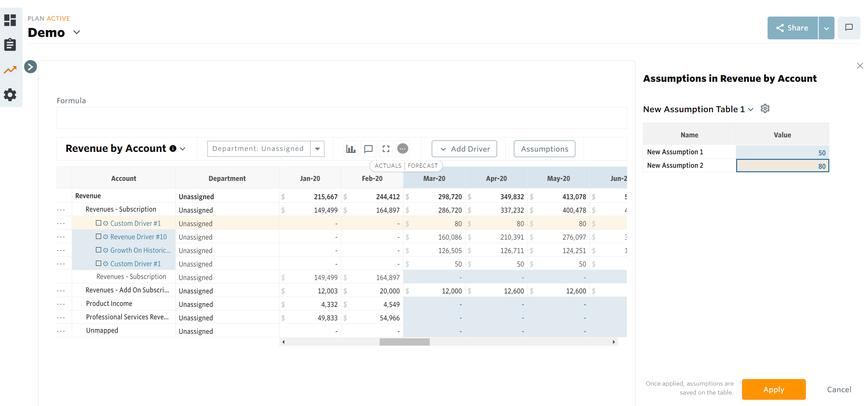Select New Assumption 2 value cell
Screen dimensions: 868x406
(782, 166)
